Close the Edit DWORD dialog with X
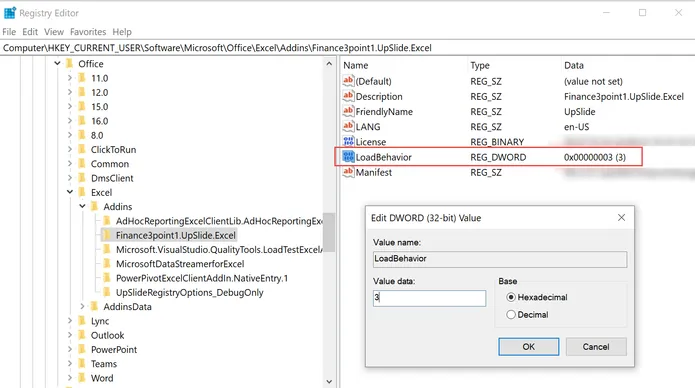Image resolution: width=695 pixels, height=388 pixels. [621, 217]
